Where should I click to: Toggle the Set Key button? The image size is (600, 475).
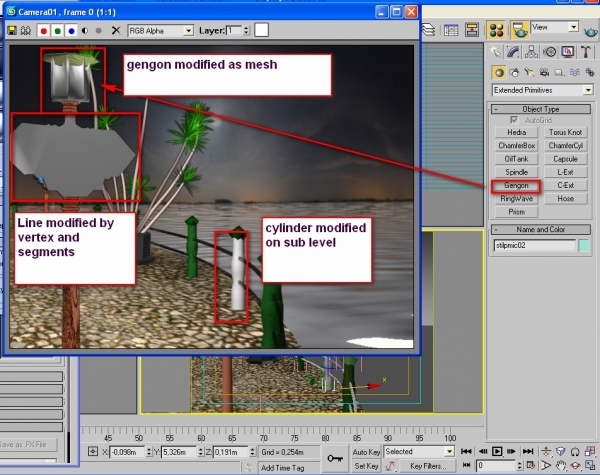click(366, 466)
